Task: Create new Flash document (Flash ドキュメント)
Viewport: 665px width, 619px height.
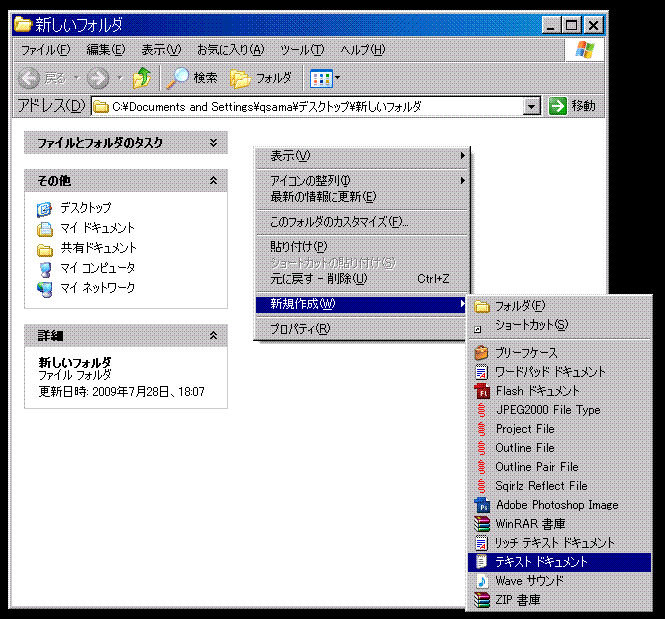Action: click(x=559, y=390)
